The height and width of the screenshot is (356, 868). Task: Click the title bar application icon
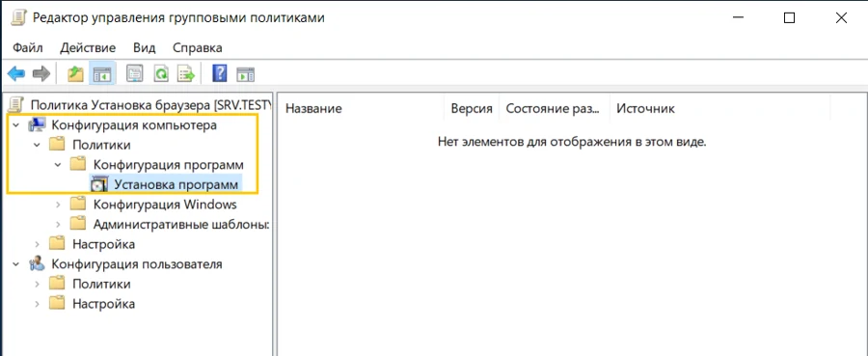pyautogui.click(x=18, y=17)
